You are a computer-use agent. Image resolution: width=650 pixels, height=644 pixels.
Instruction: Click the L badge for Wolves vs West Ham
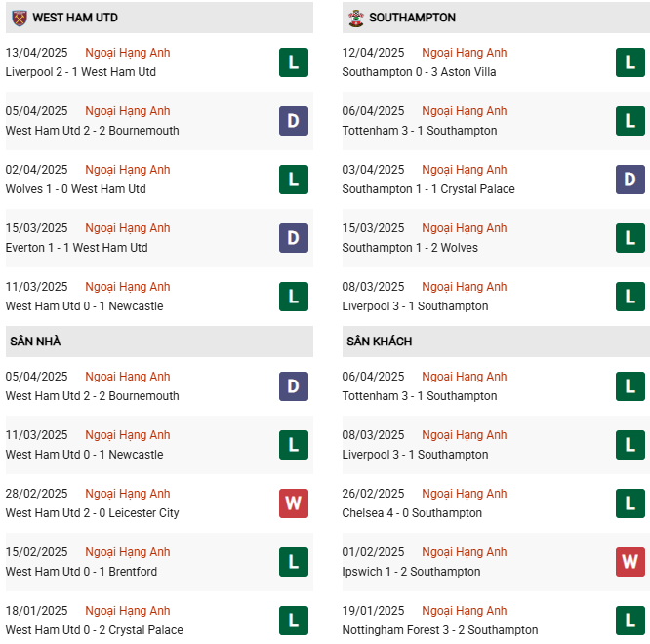tap(293, 180)
